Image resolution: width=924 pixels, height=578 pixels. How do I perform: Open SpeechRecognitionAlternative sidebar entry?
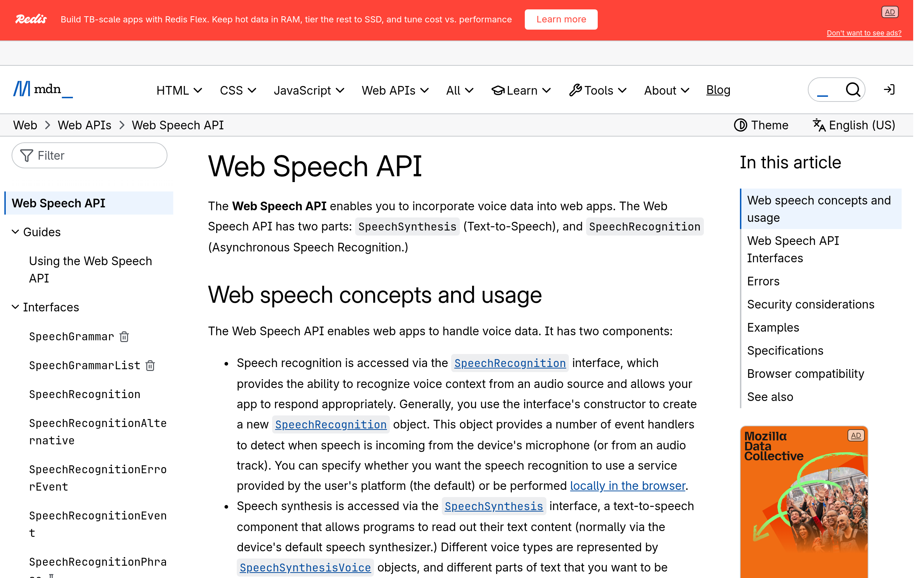[x=98, y=432]
